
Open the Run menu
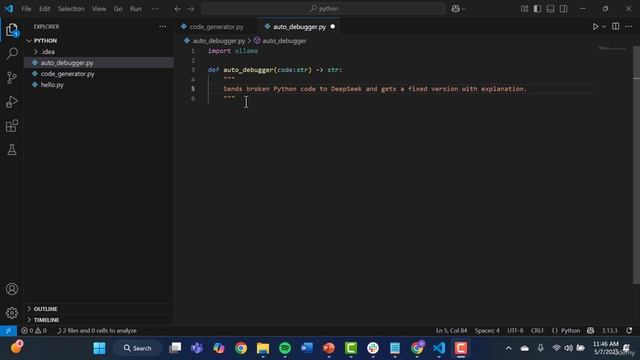click(136, 9)
